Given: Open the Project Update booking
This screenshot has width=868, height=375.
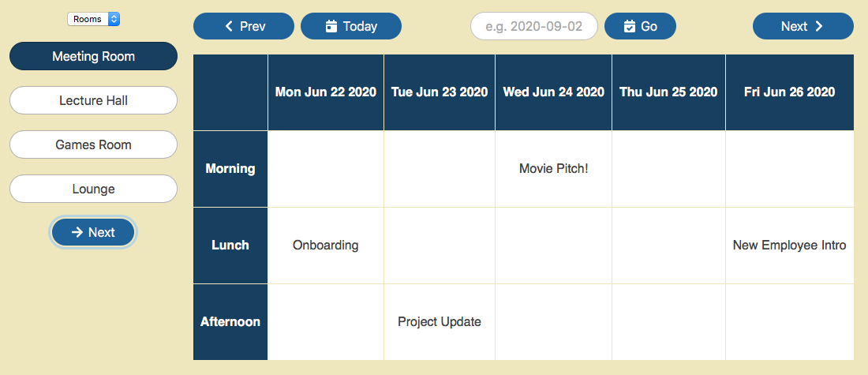Looking at the screenshot, I should click(x=439, y=321).
